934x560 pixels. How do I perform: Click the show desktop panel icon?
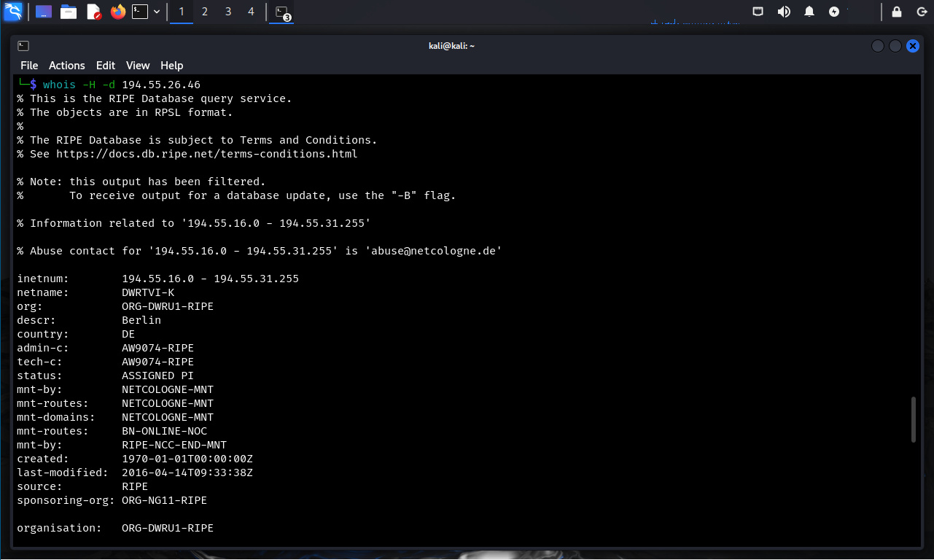(44, 12)
